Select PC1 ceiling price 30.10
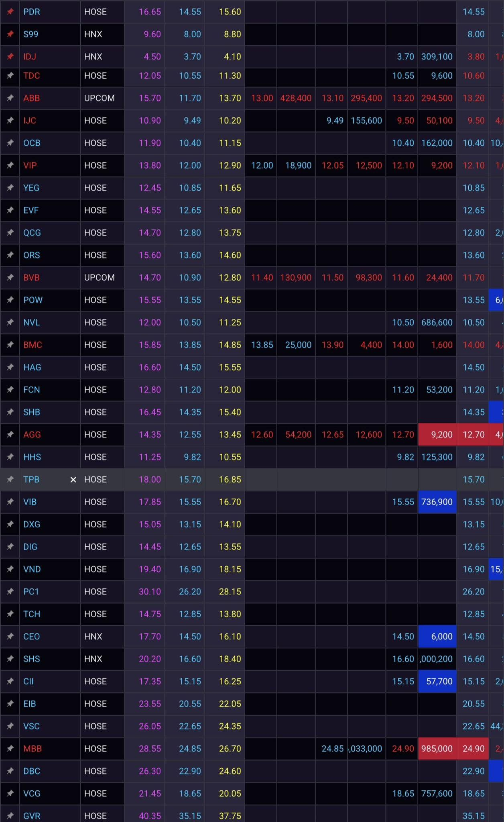Image resolution: width=504 pixels, height=822 pixels. click(150, 592)
